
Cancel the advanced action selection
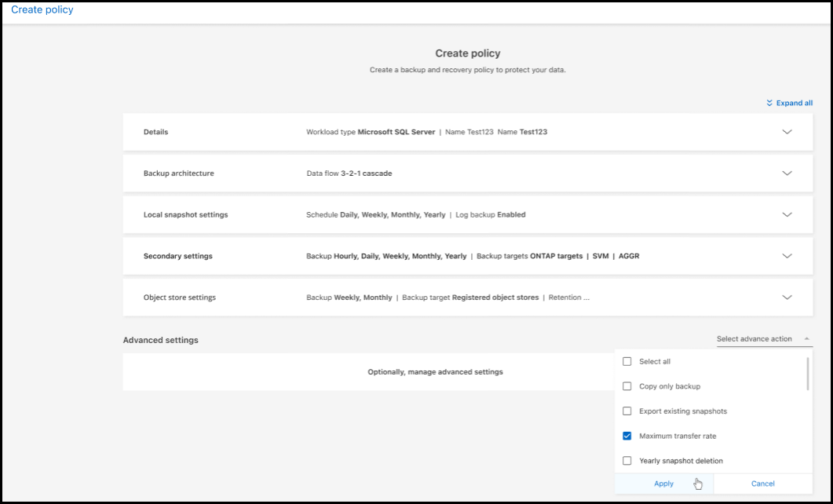(762, 484)
